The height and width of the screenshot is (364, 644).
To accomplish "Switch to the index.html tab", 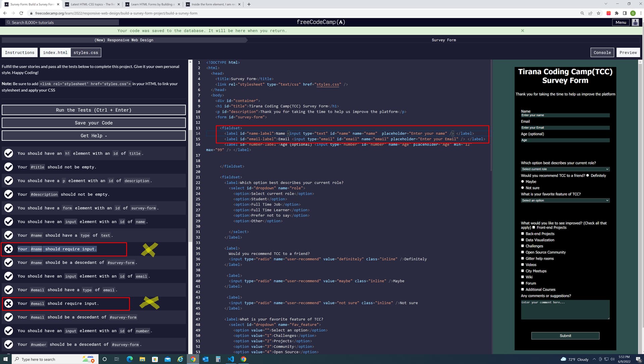I will [55, 53].
